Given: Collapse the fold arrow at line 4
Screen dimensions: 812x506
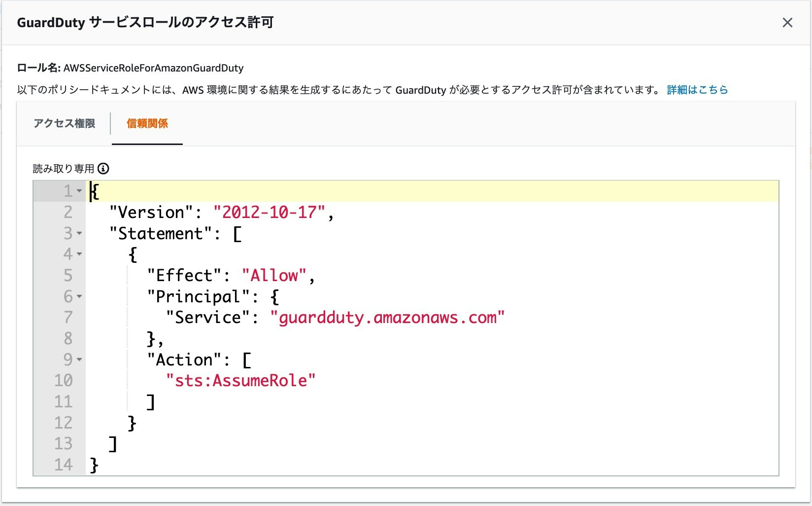Looking at the screenshot, I should click(79, 254).
